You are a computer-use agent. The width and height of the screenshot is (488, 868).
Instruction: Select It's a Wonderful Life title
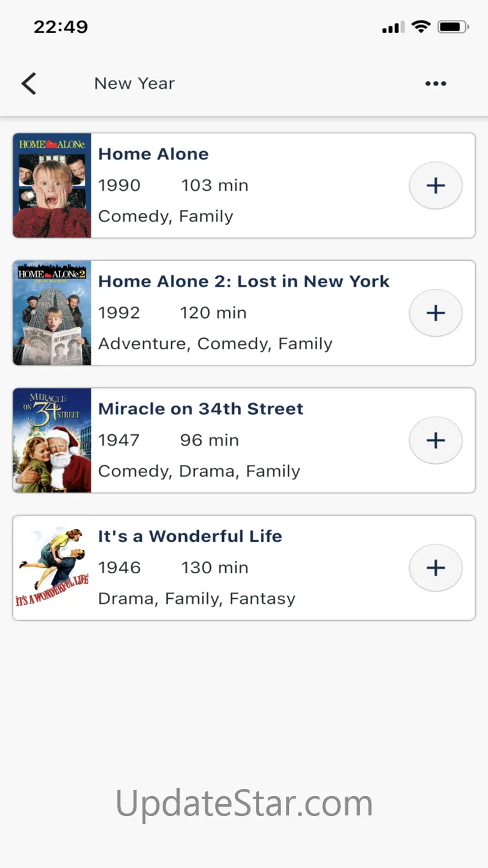(190, 536)
